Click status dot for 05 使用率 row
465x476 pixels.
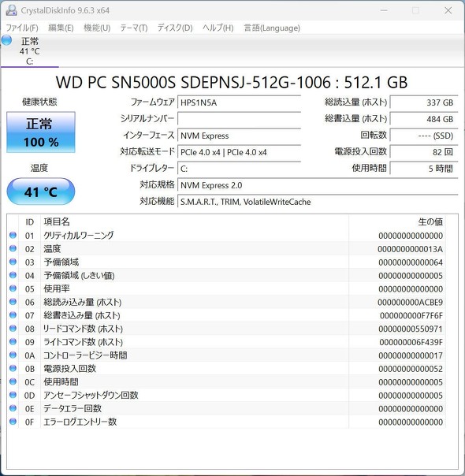point(13,288)
